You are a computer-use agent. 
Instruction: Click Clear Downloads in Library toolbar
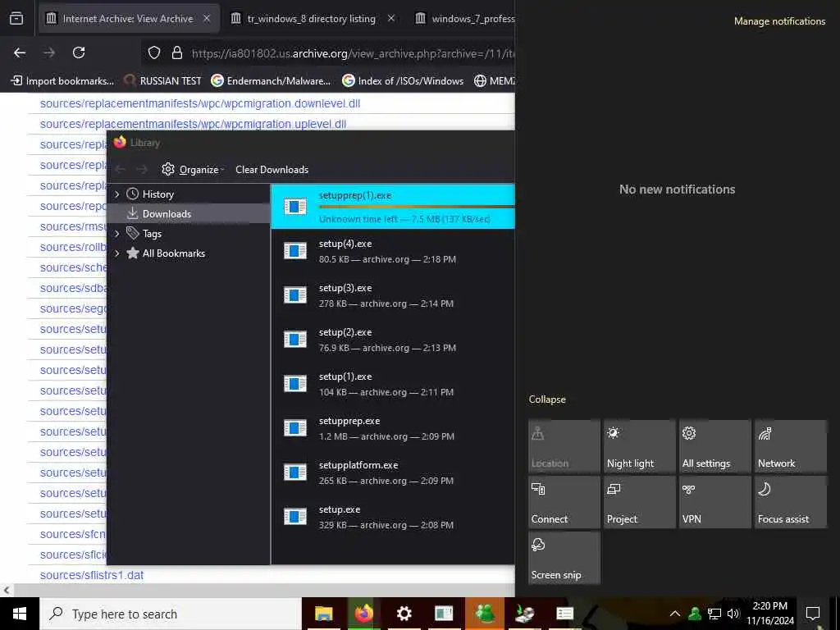tap(272, 169)
